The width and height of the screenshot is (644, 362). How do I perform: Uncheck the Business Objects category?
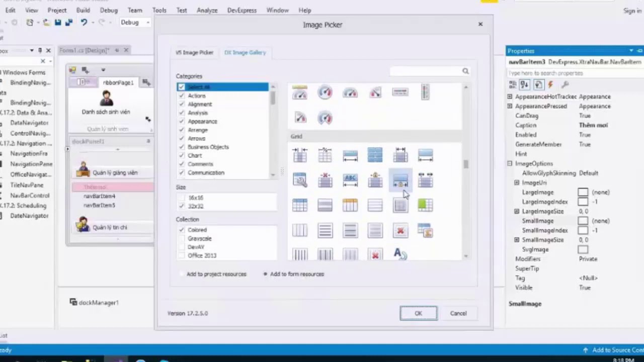point(181,147)
